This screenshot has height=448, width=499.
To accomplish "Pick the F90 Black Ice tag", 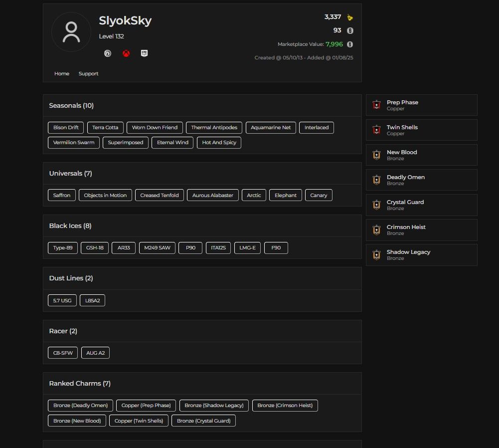I will pos(276,248).
